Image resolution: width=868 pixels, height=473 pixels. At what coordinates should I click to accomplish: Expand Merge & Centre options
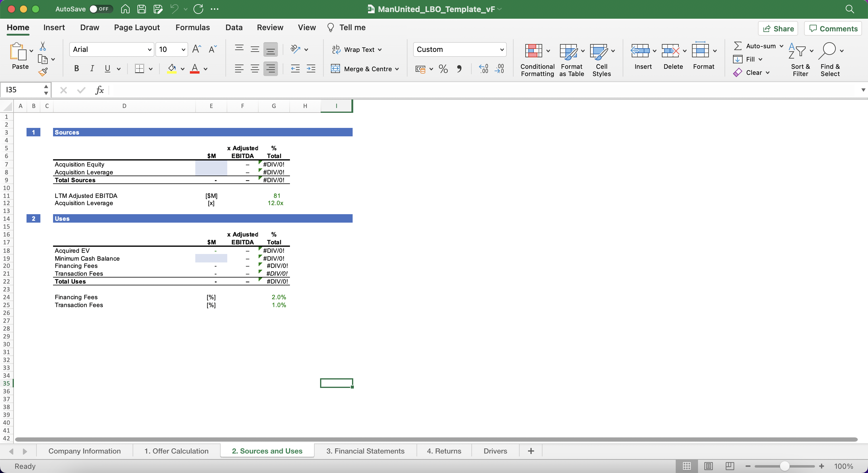coord(397,69)
